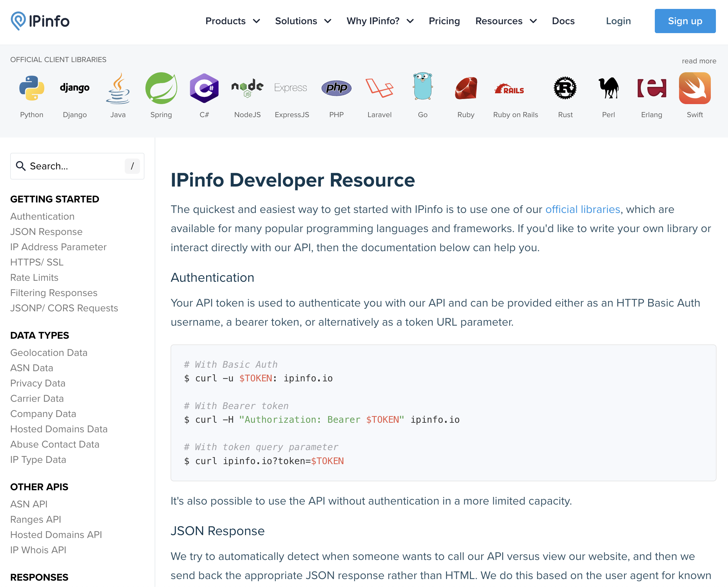The width and height of the screenshot is (728, 587).
Task: Click the C# library icon
Action: (204, 88)
